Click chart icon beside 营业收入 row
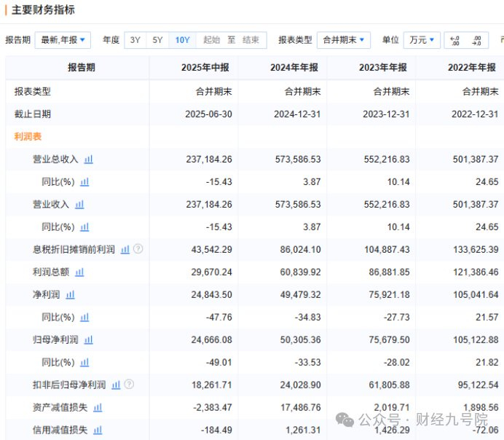 pos(79,204)
